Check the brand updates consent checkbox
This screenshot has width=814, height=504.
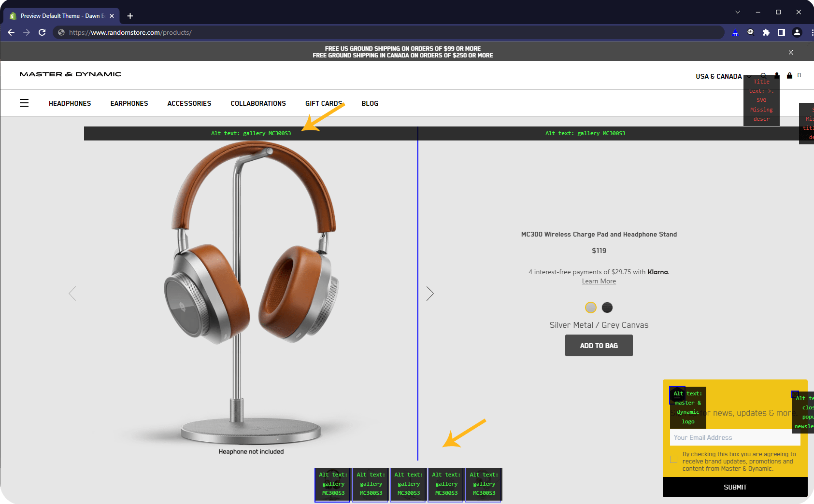click(674, 459)
